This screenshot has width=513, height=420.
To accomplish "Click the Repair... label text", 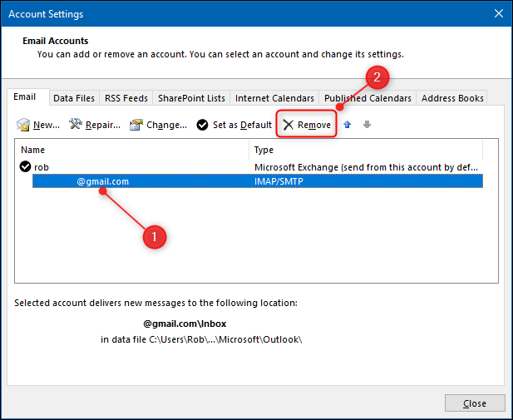I will point(103,125).
